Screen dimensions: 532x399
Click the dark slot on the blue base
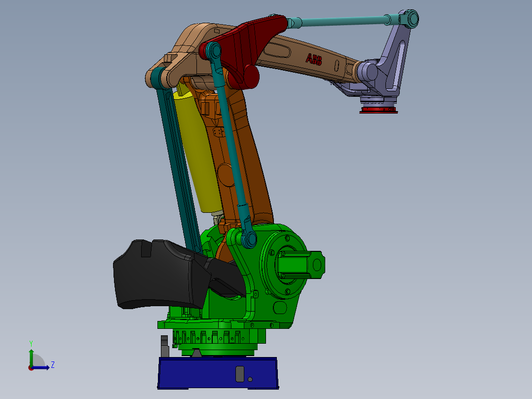tap(240, 373)
